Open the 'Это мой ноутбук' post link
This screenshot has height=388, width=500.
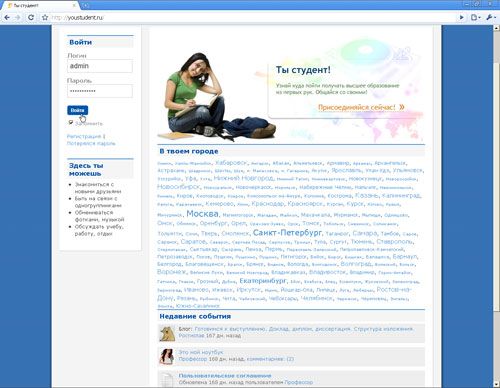(x=200, y=352)
